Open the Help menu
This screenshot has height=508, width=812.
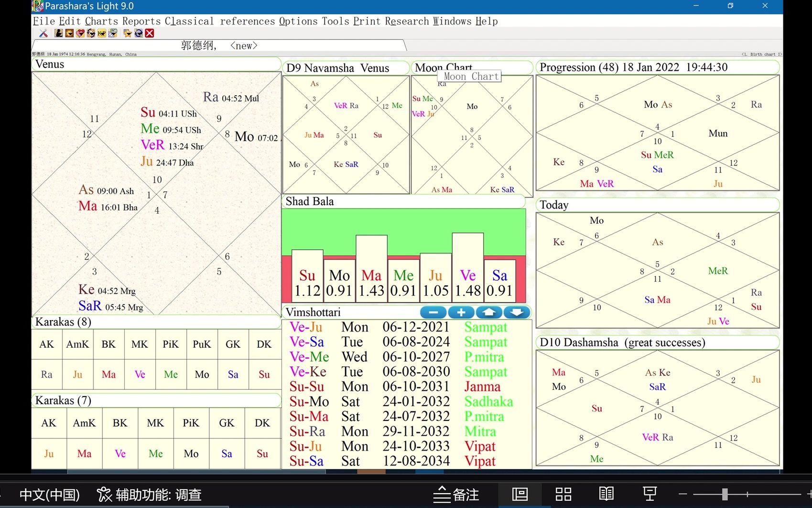pos(487,21)
